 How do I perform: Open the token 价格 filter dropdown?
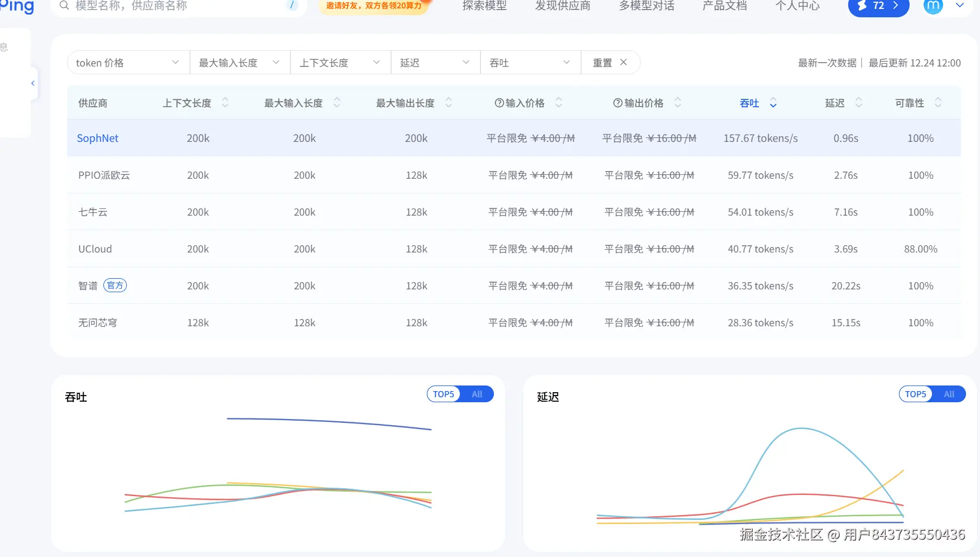coord(129,63)
